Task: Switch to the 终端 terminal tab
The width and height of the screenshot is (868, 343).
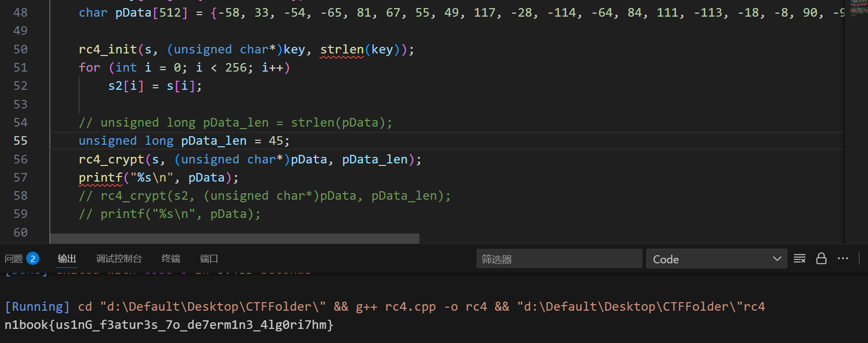Action: coord(171,259)
